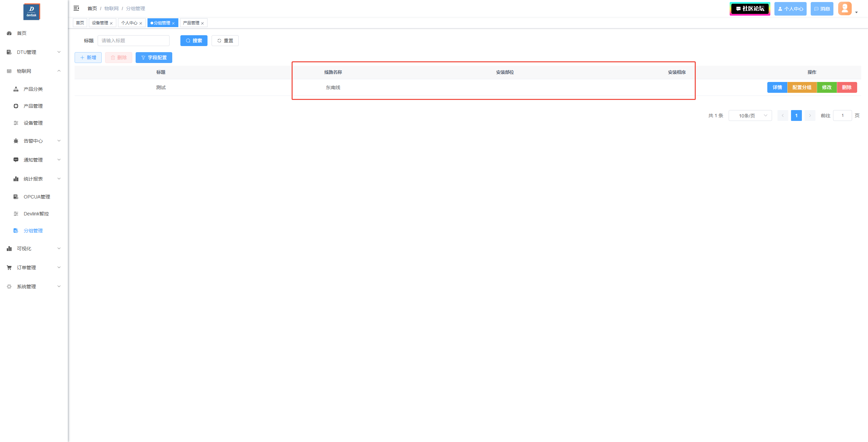Image resolution: width=868 pixels, height=442 pixels.
Task: Open Devlink智控 sidebar item
Action: [36, 214]
